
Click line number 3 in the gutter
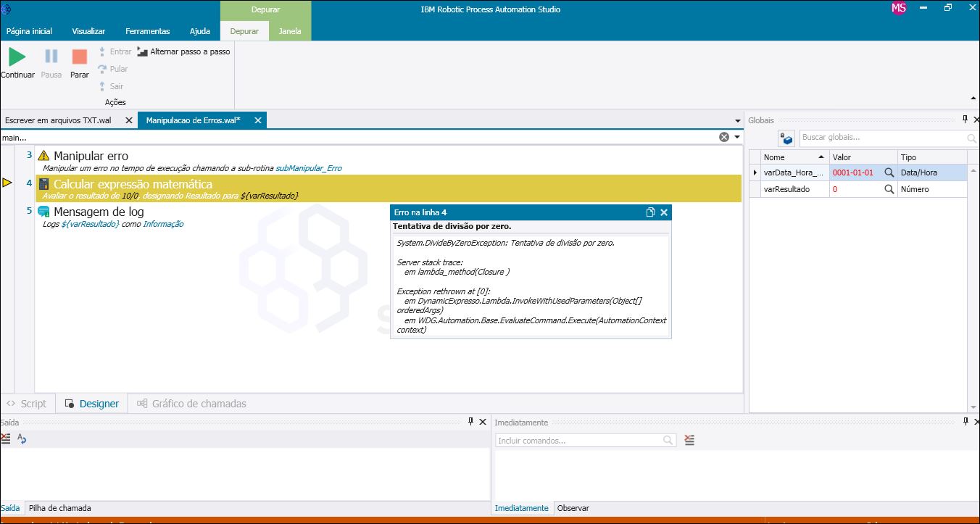click(29, 155)
